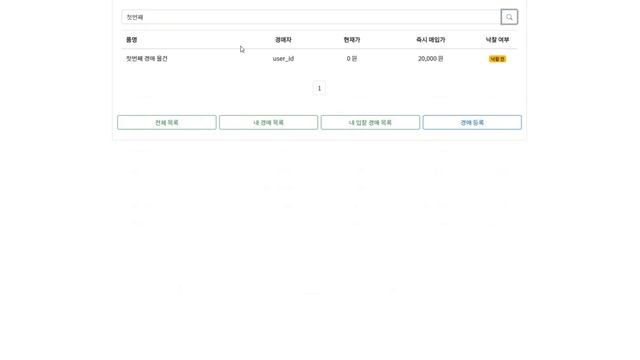The height and width of the screenshot is (360, 640).
Task: Click the 품명 column header
Action: 131,40
